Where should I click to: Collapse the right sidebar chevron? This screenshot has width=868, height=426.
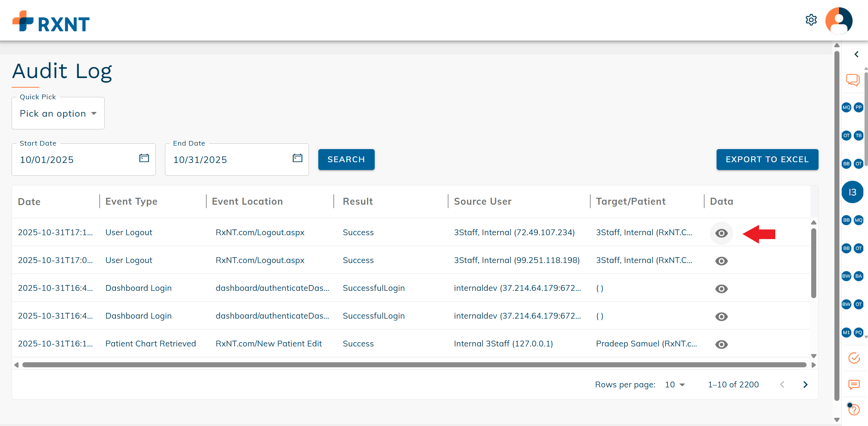pos(856,54)
